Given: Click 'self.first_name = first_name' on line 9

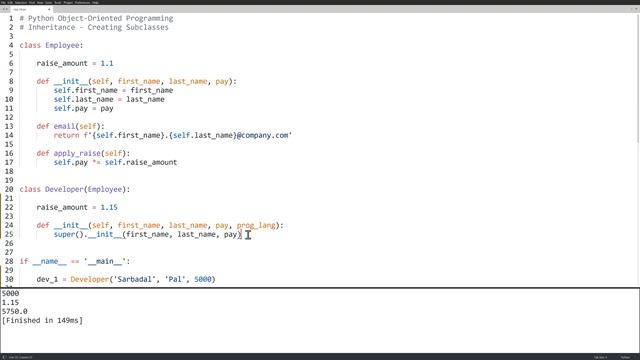Looking at the screenshot, I should [x=113, y=90].
